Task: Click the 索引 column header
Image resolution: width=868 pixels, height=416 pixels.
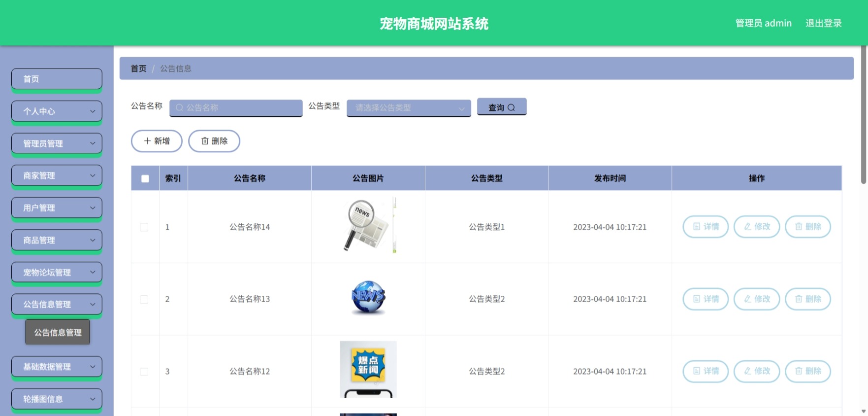Action: click(x=173, y=178)
